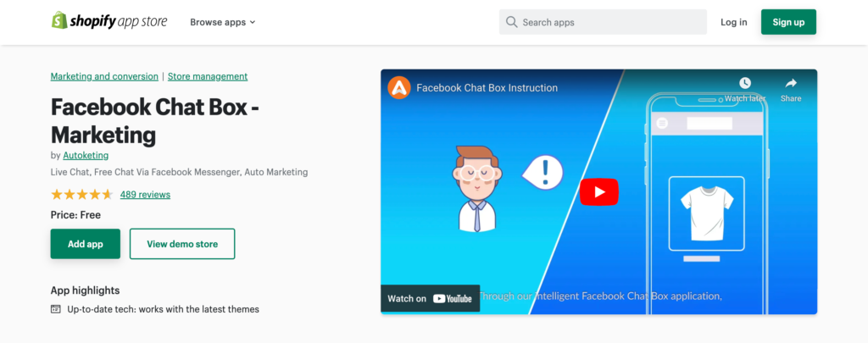This screenshot has height=343, width=868.
Task: Open the Log in link
Action: 733,22
